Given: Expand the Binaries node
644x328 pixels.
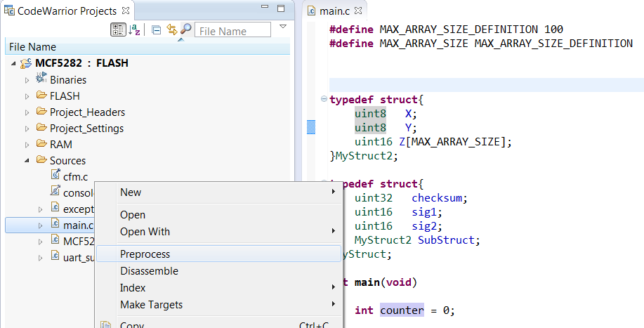Looking at the screenshot, I should click(27, 81).
